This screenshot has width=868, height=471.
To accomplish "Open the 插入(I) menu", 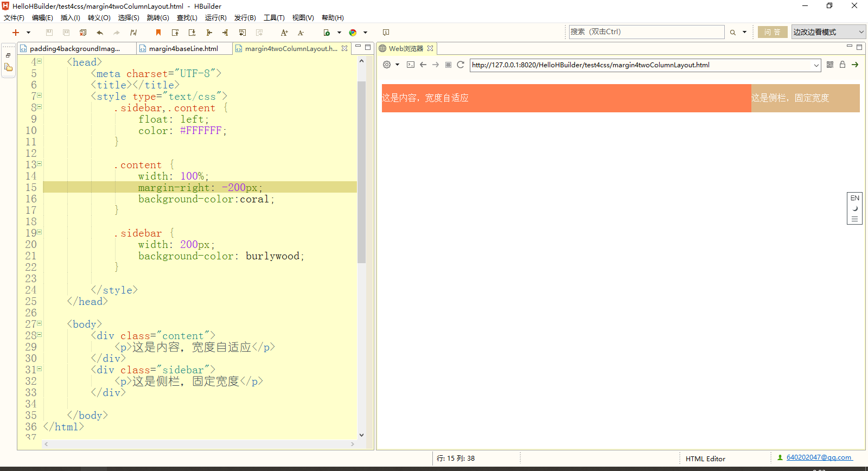I will point(71,18).
